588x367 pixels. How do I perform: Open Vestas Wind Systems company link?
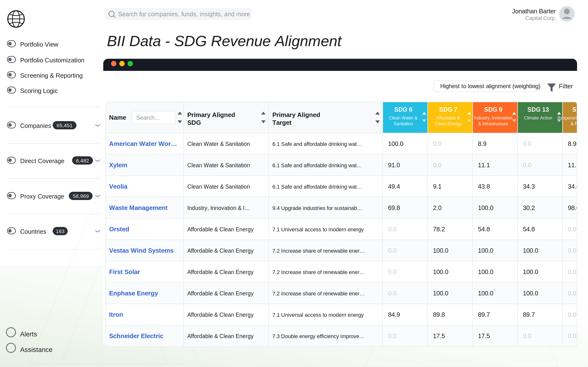click(141, 250)
